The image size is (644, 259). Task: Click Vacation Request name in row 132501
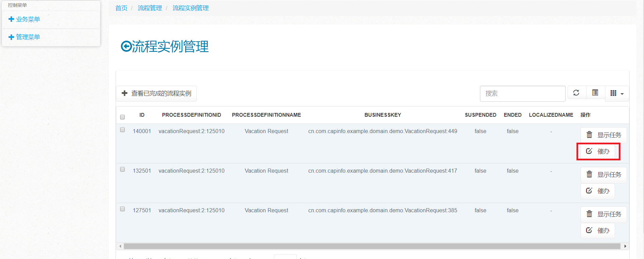(x=266, y=171)
